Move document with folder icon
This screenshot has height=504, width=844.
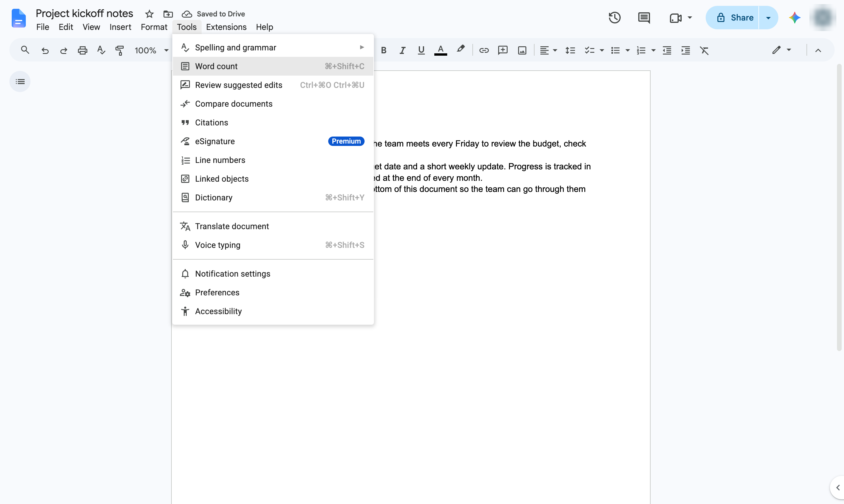(168, 14)
